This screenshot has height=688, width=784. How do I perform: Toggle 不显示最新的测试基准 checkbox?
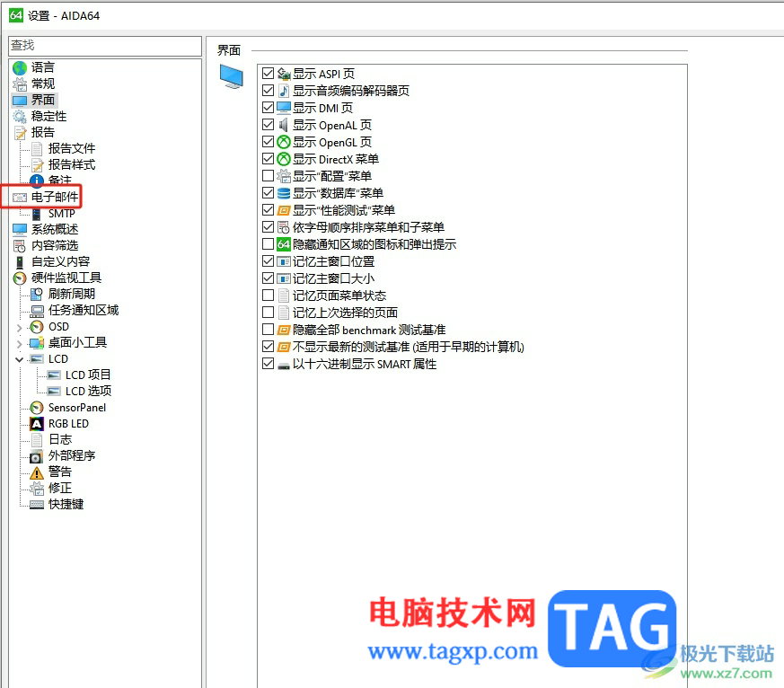coord(268,347)
